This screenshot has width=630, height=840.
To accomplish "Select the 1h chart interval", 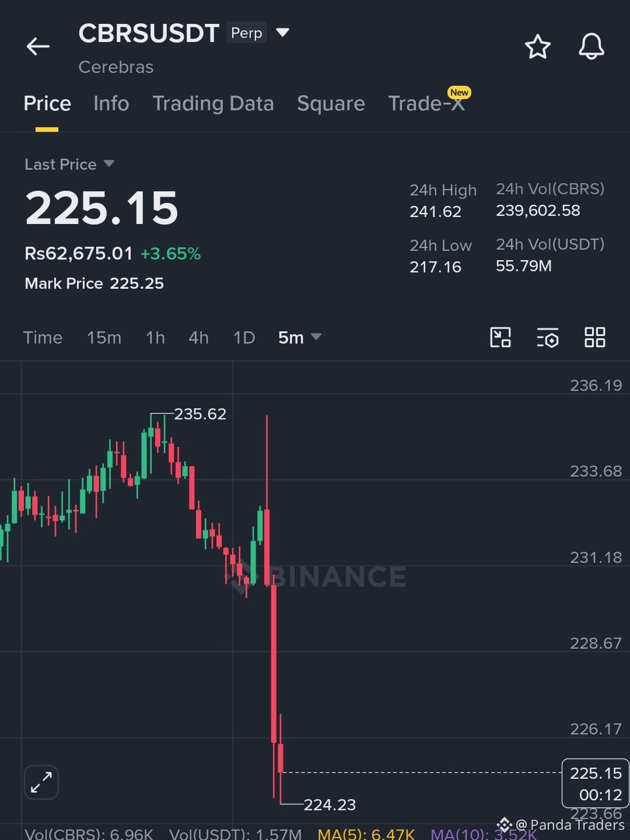I will coord(155,337).
